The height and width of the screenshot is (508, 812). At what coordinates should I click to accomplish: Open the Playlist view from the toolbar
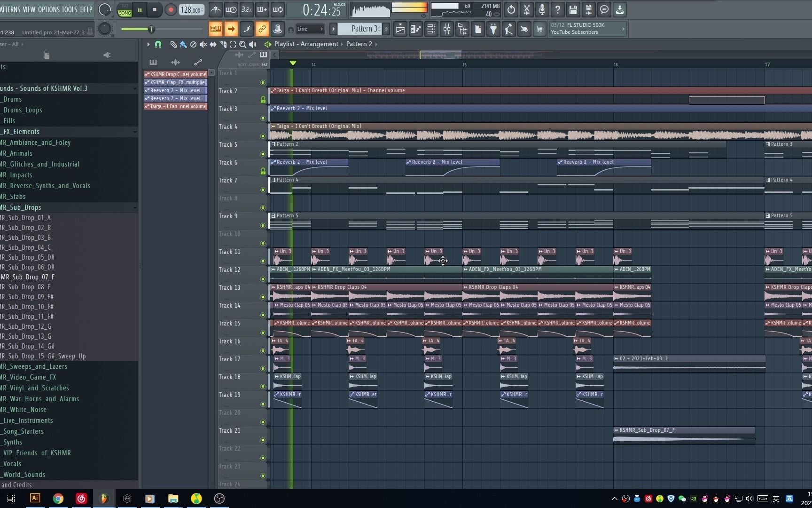pyautogui.click(x=400, y=29)
